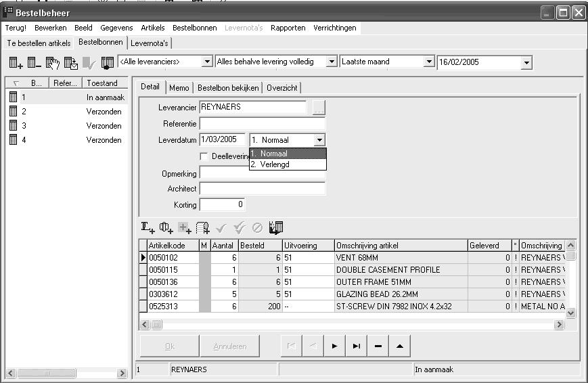Viewport: 588px width, 383px height.
Task: Open the Verrichtingen menu
Action: pos(335,28)
